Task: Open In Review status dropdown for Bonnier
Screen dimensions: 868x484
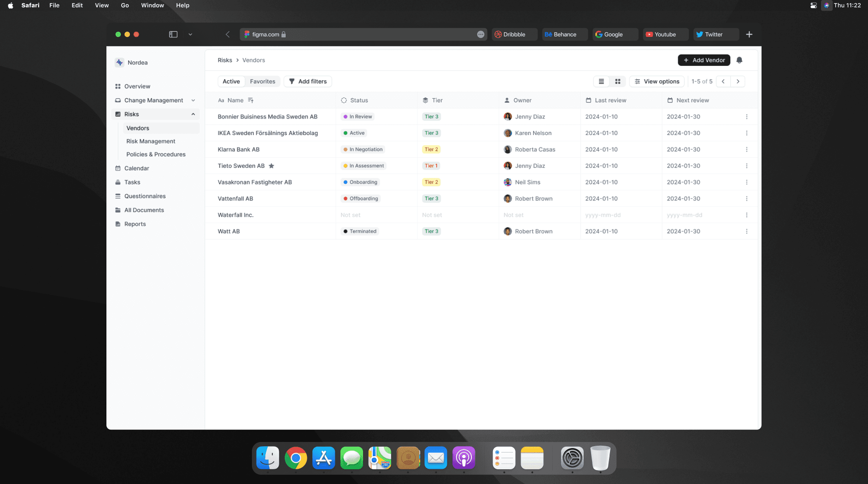Action: click(x=358, y=117)
